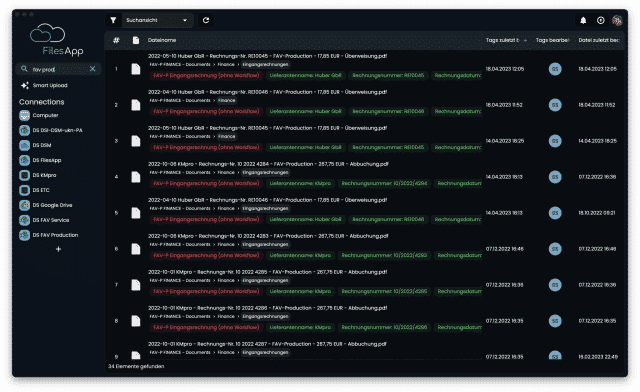Open file 'KMpro - Rechnungs-Nr. 10 2022 4286'
The width and height of the screenshot is (640, 392).
pos(267,308)
